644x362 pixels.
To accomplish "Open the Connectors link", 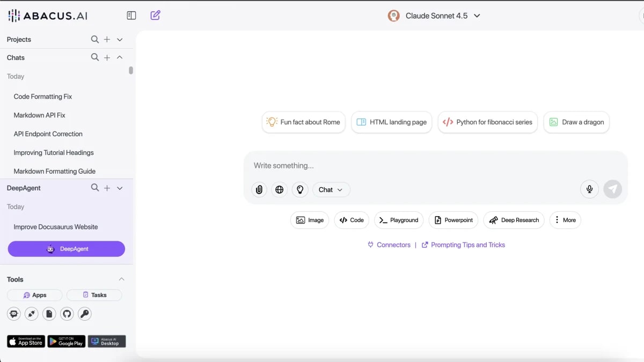I will point(389,245).
